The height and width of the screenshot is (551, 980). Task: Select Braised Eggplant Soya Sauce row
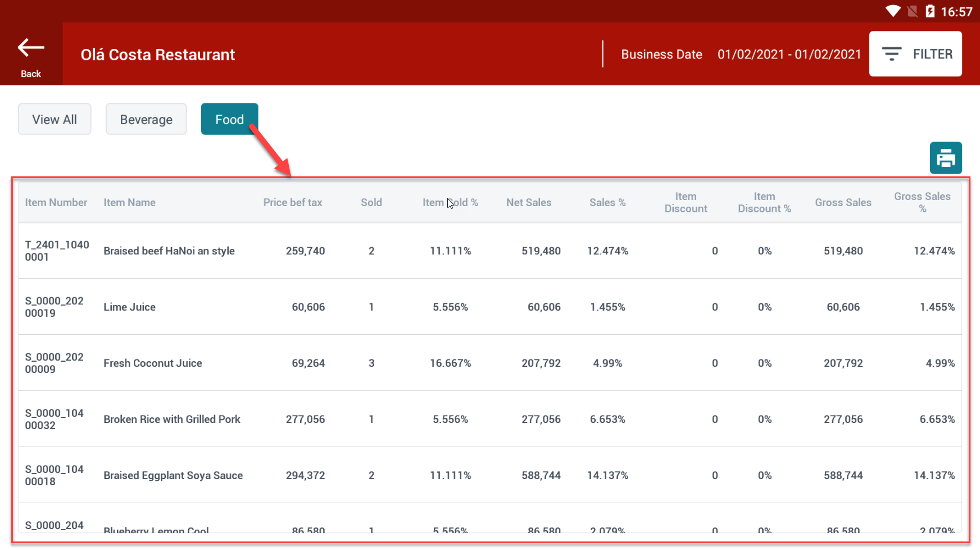pos(173,476)
